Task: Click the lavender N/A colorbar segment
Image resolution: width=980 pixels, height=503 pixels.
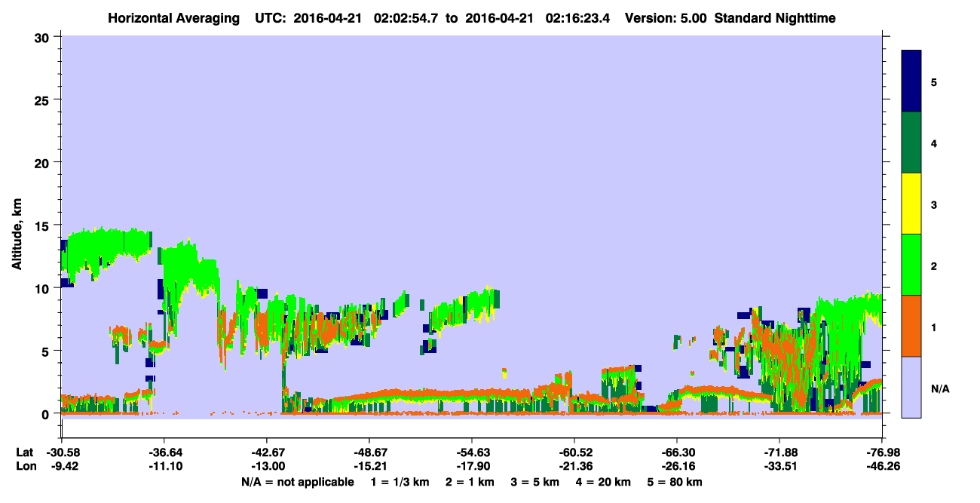Action: (x=911, y=387)
